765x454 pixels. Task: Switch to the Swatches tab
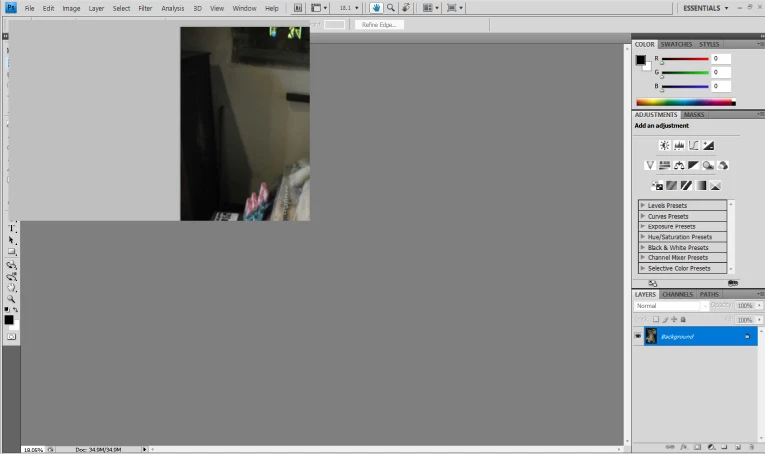(676, 44)
